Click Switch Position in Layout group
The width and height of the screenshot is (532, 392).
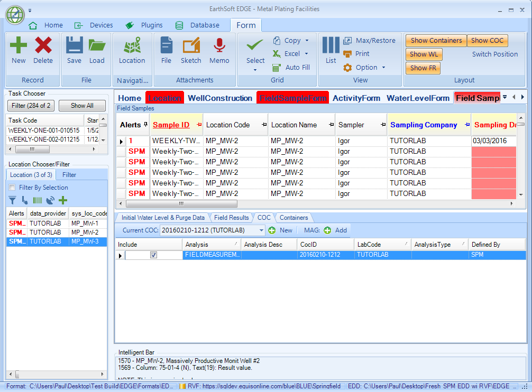pyautogui.click(x=494, y=54)
